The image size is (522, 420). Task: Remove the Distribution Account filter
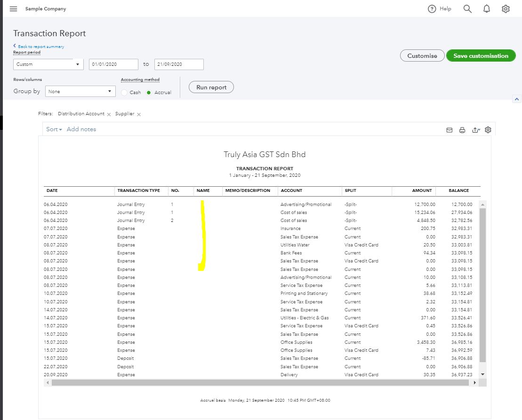point(109,114)
